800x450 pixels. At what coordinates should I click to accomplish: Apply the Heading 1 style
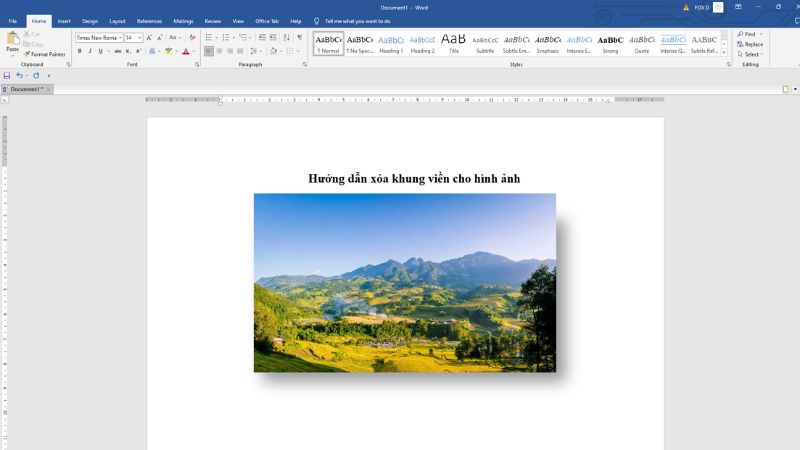coord(391,43)
